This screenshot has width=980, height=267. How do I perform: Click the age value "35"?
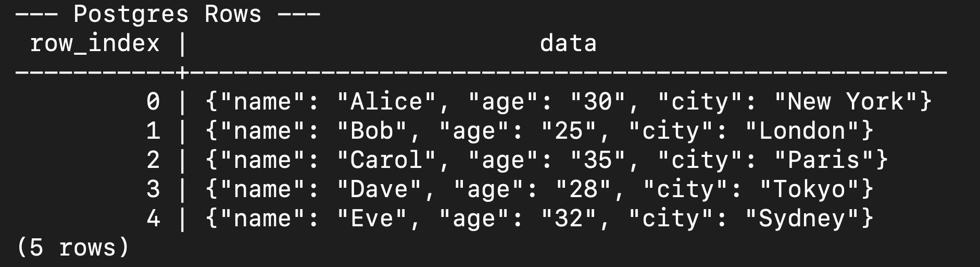coord(597,160)
